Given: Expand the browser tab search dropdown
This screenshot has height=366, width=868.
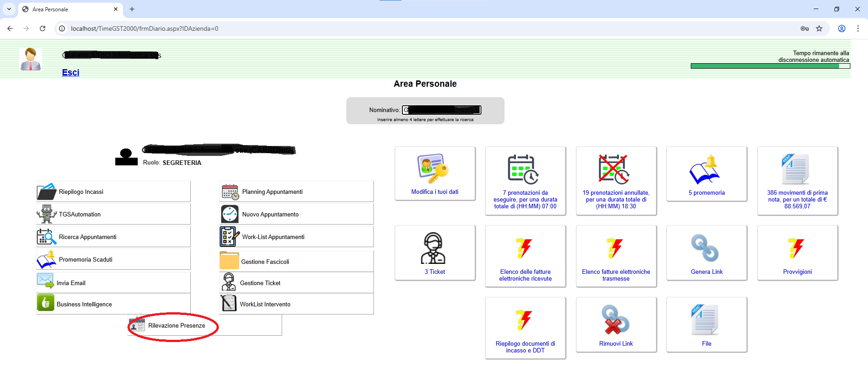Looking at the screenshot, I should pos(9,9).
